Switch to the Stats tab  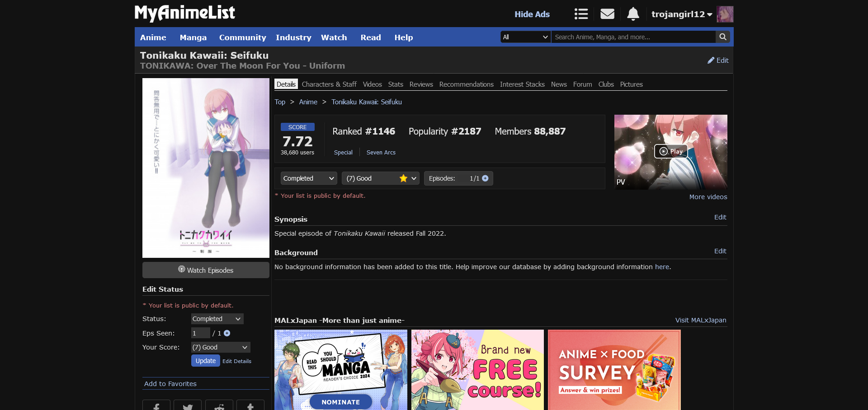coord(396,84)
